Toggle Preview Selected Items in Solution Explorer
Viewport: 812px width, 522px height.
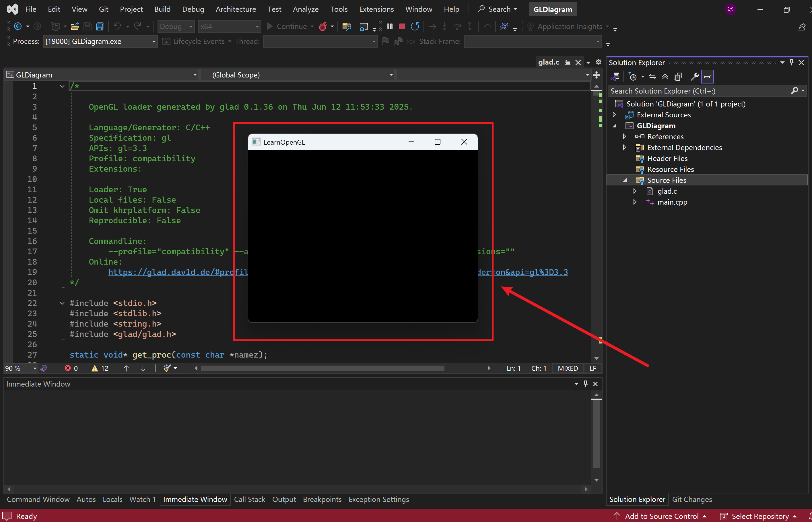click(x=707, y=77)
